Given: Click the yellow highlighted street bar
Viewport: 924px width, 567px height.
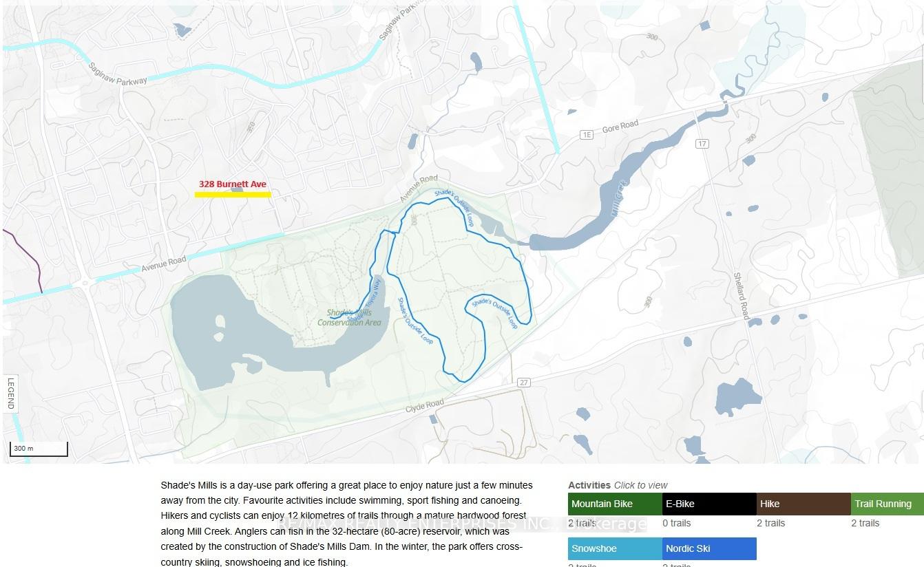Looking at the screenshot, I should click(233, 195).
